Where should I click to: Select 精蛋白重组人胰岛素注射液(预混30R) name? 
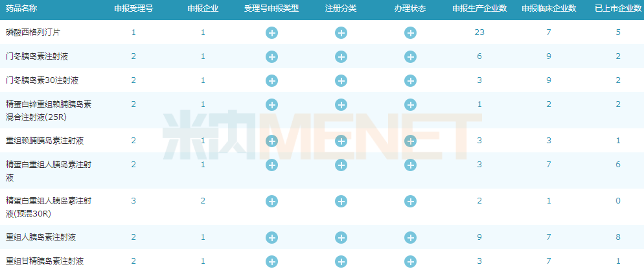49,207
